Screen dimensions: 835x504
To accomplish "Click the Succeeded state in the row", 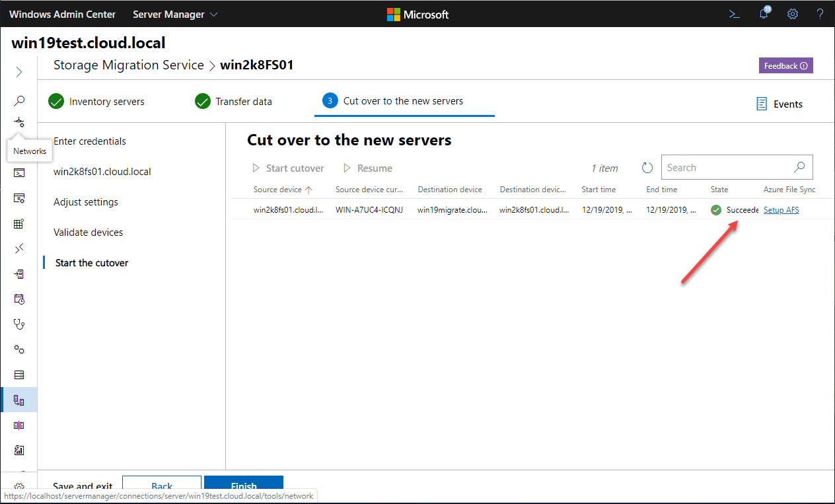I will click(735, 210).
